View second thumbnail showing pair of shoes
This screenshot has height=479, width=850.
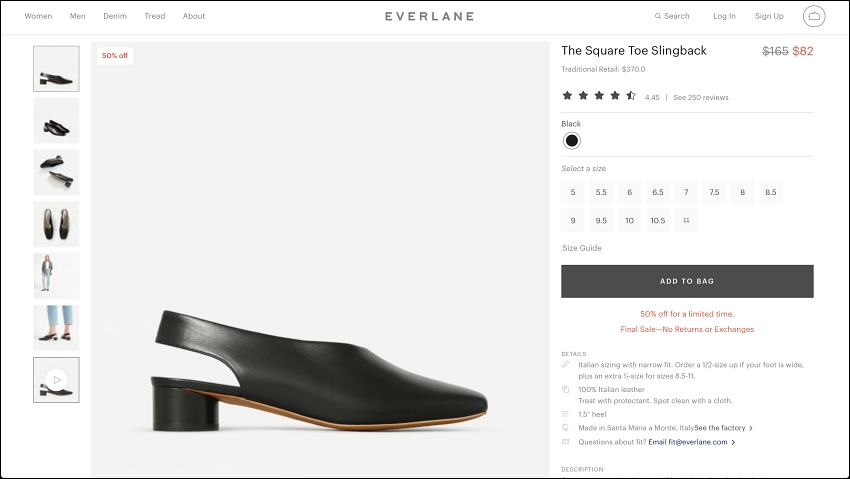point(56,121)
